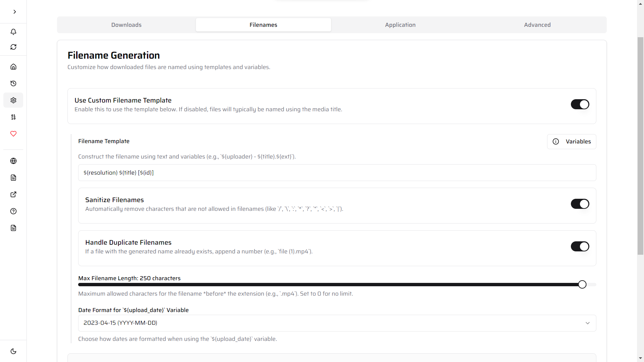
Task: Open the Advanced settings tab
Action: [x=537, y=24]
